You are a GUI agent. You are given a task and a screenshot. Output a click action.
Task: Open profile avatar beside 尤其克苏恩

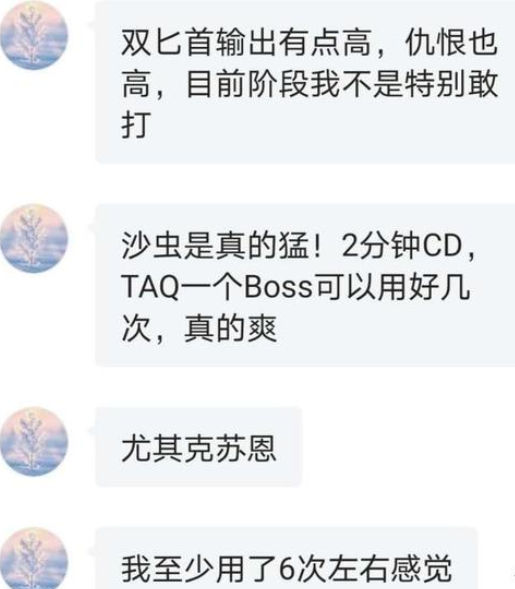click(34, 441)
